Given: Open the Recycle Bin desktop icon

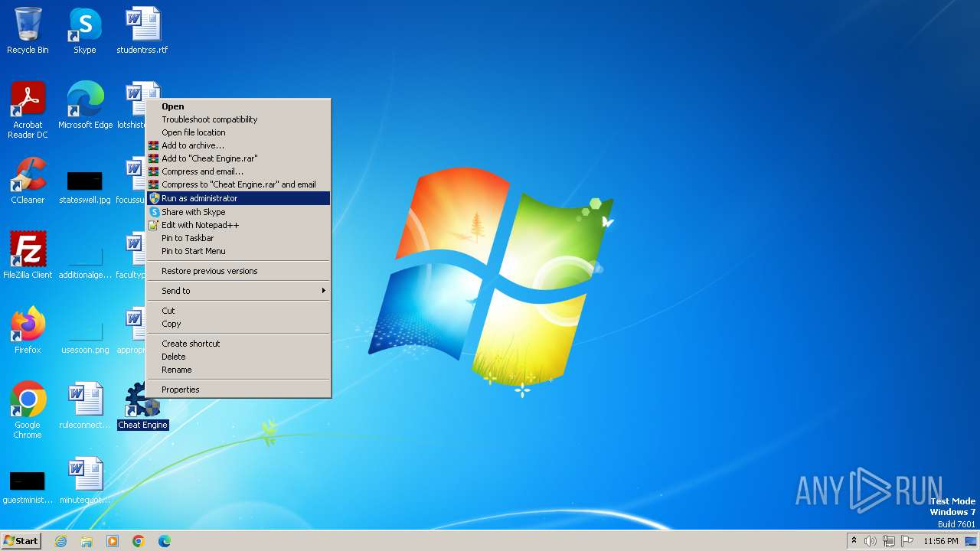Looking at the screenshot, I should 28,31.
